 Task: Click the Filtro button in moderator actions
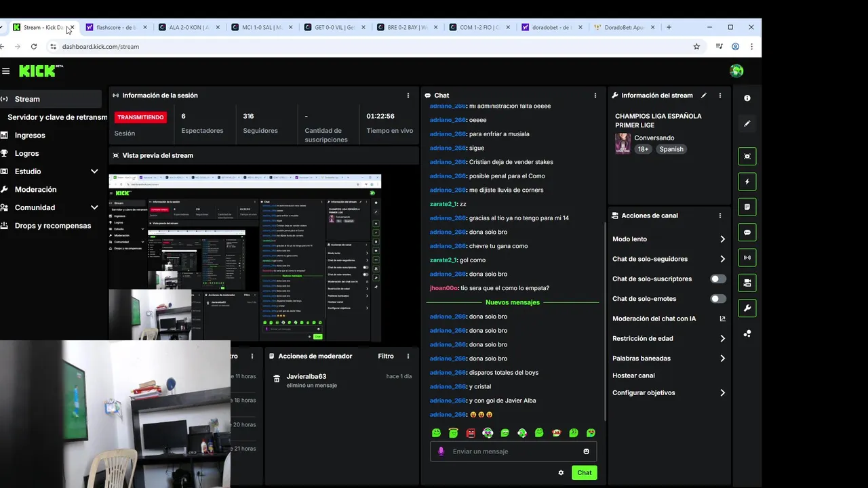coord(386,356)
